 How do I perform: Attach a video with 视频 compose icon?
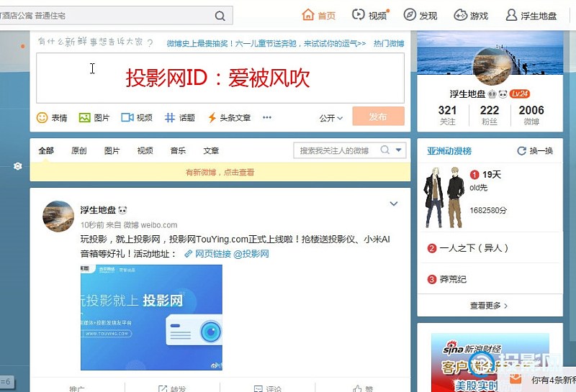pos(137,118)
